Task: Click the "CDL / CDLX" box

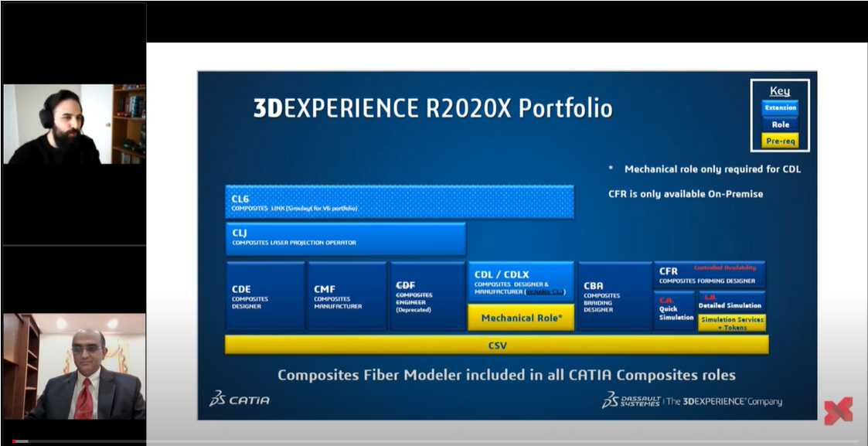Action: coord(521,281)
